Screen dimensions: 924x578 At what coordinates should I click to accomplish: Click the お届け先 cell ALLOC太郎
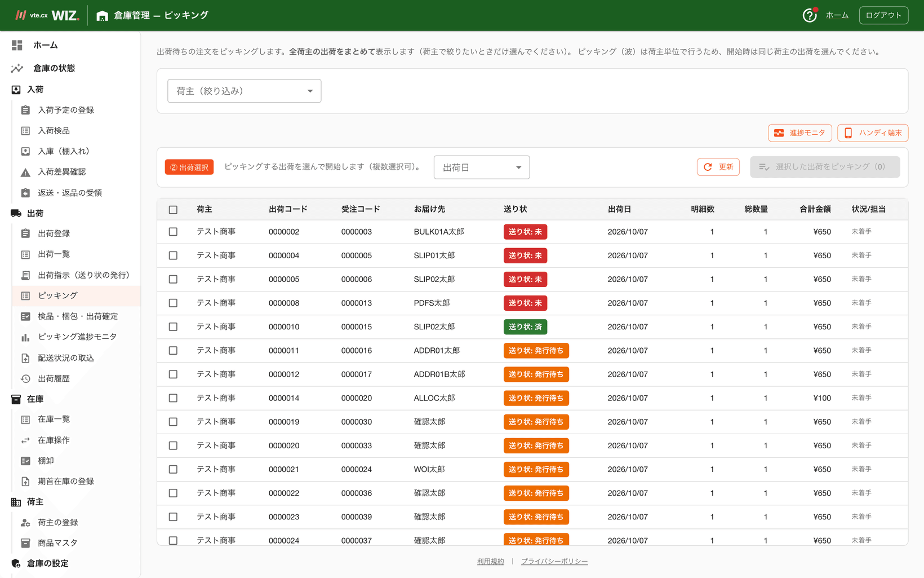[x=434, y=398]
